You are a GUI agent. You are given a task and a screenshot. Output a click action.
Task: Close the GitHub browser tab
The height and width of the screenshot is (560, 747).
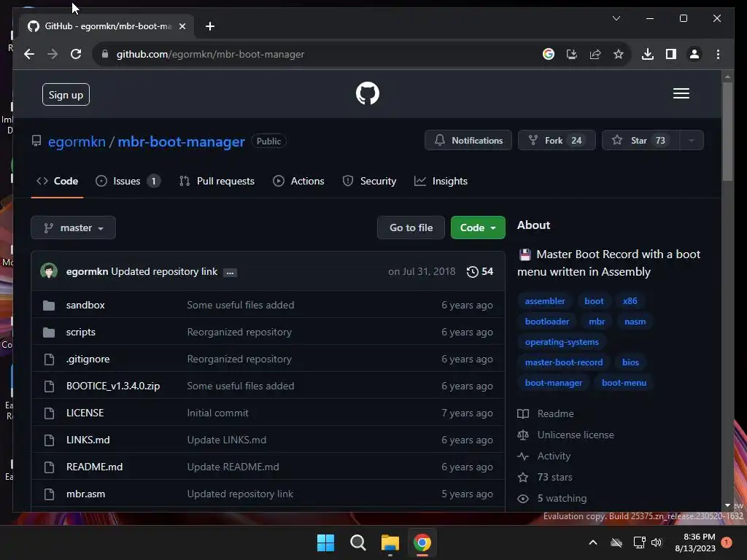[182, 26]
